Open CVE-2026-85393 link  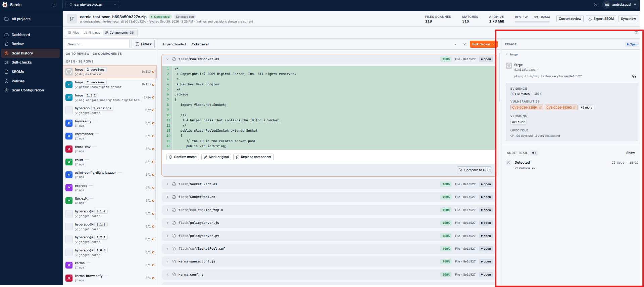(x=561, y=108)
